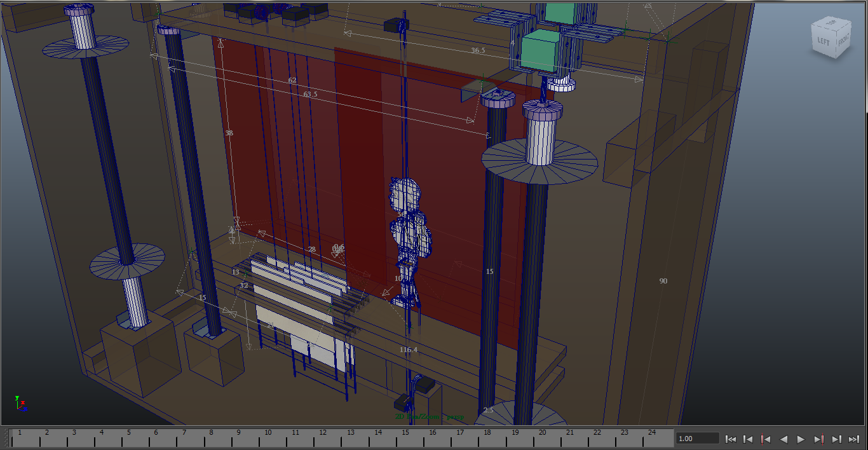Click the current frame field showing 1.00
The width and height of the screenshot is (868, 450).
coord(697,439)
